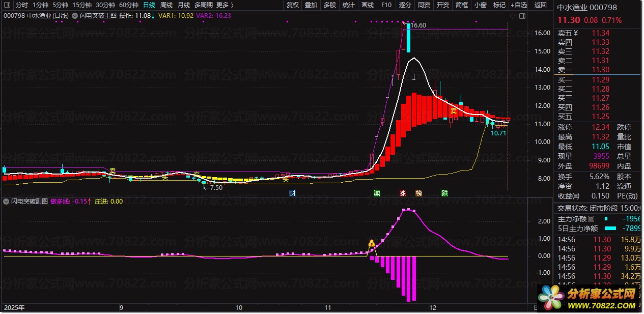Expand the 闪电突破副图 indicator dropdown
This screenshot has width=644, height=314.
(x=7, y=202)
